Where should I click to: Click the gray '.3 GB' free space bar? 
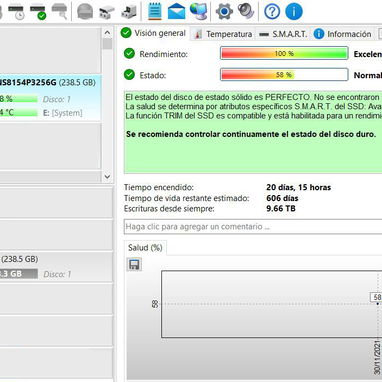click(x=19, y=274)
